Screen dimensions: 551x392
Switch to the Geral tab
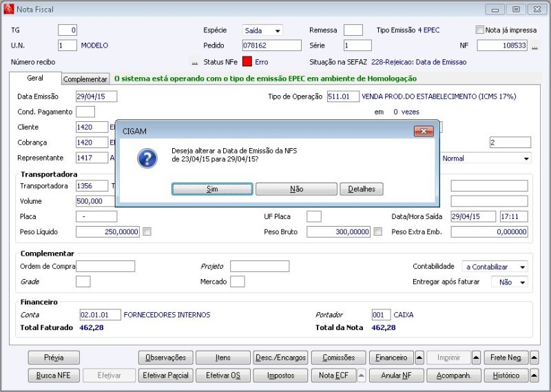pyautogui.click(x=35, y=78)
